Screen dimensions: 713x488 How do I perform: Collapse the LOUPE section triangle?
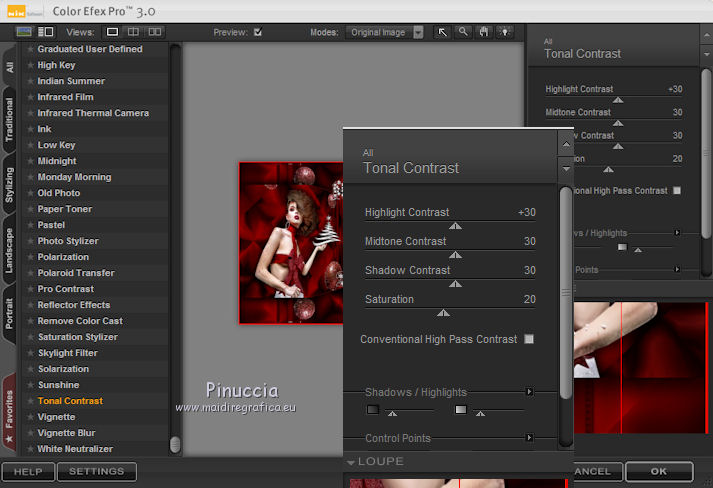[x=351, y=462]
